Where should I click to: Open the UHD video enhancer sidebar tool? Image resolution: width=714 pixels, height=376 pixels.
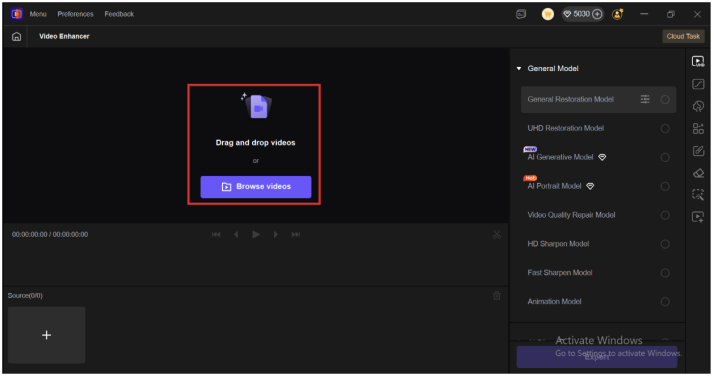coord(698,61)
